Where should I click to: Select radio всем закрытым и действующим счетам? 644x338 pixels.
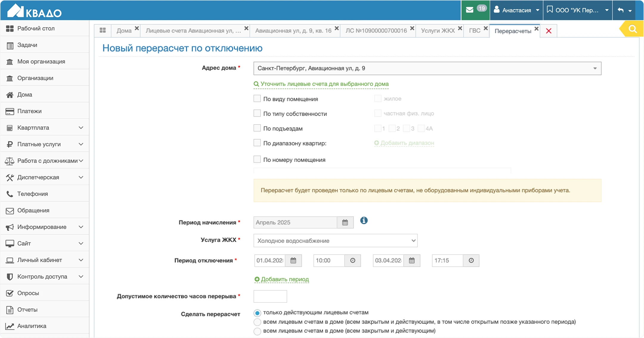coord(257,331)
